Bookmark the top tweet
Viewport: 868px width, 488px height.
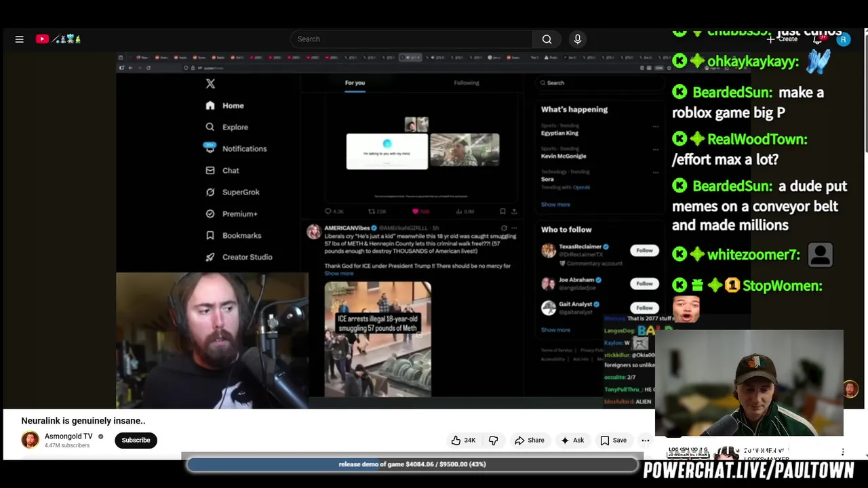pyautogui.click(x=502, y=211)
